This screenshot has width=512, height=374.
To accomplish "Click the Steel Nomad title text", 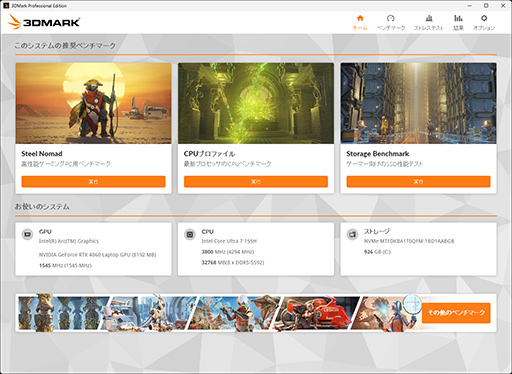I will 42,154.
